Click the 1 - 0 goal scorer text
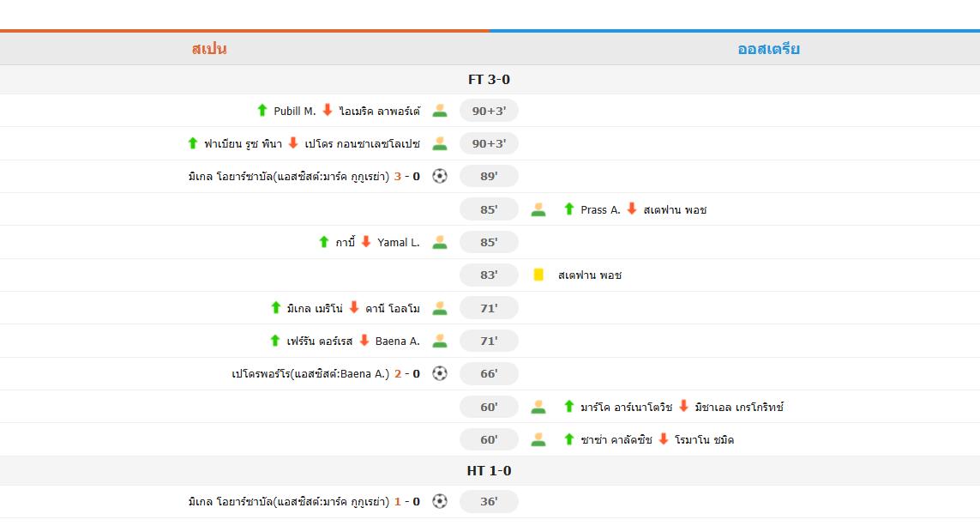The width and height of the screenshot is (980, 532). [304, 502]
